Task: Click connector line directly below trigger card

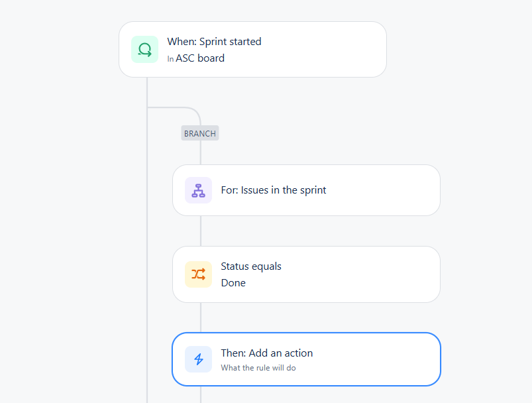Action: pyautogui.click(x=147, y=91)
